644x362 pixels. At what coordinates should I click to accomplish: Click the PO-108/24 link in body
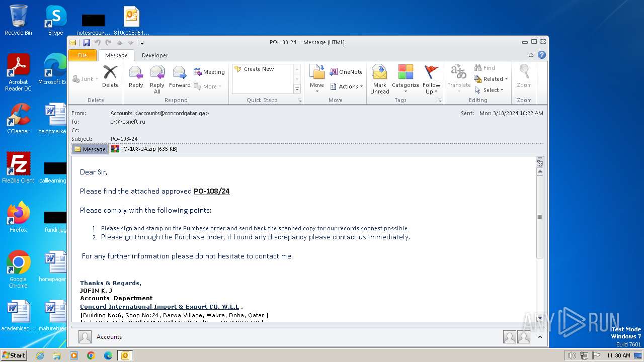(x=212, y=191)
